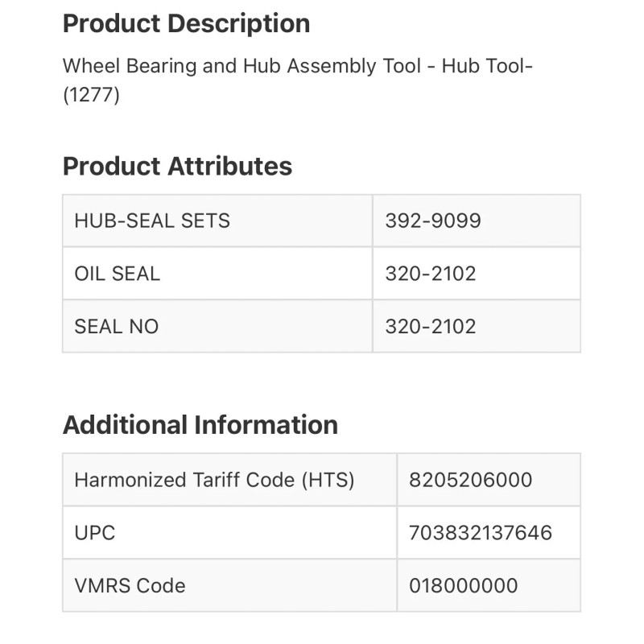This screenshot has width=644, height=644.
Task: Click 'Wheel Bearing' at the description start
Action: click(x=130, y=66)
